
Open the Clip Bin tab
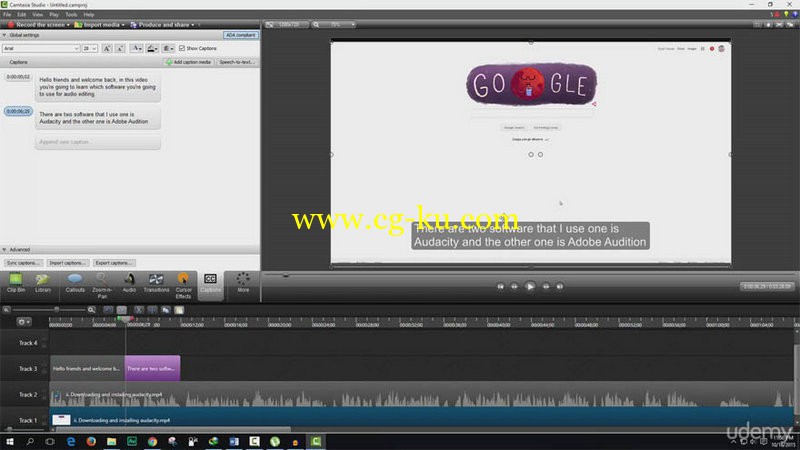[x=16, y=283]
